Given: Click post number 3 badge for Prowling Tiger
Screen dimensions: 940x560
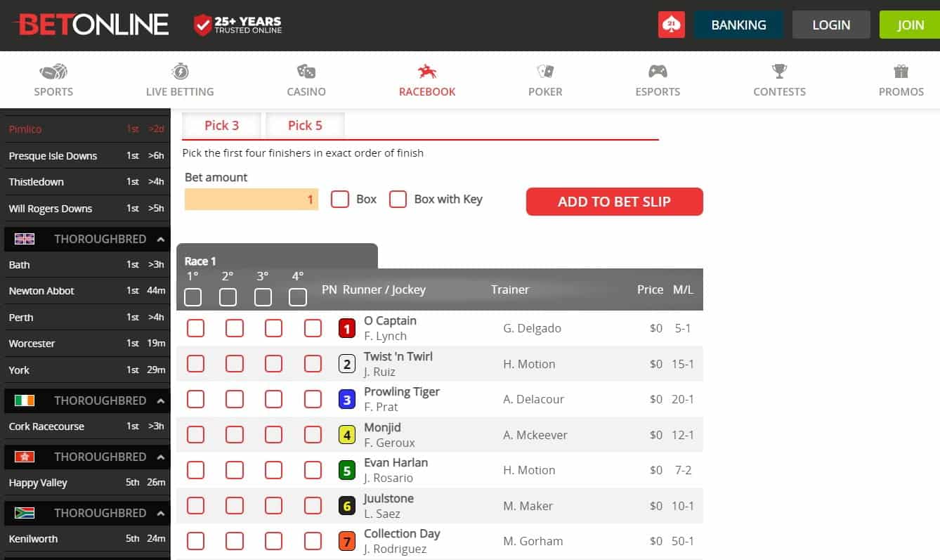Looking at the screenshot, I should click(x=347, y=399).
